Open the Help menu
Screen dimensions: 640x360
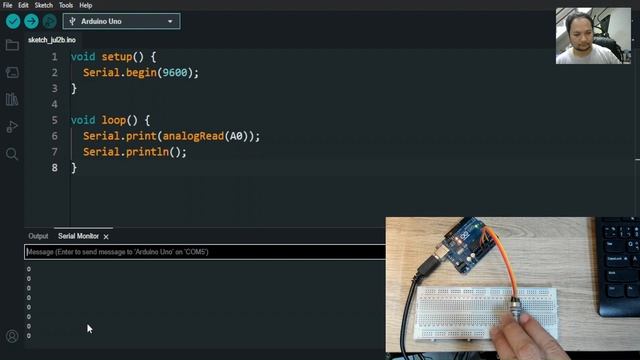coord(85,5)
